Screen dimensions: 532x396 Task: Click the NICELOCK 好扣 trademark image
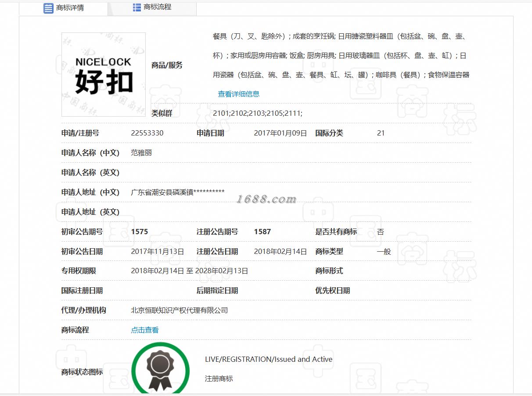[x=104, y=75]
